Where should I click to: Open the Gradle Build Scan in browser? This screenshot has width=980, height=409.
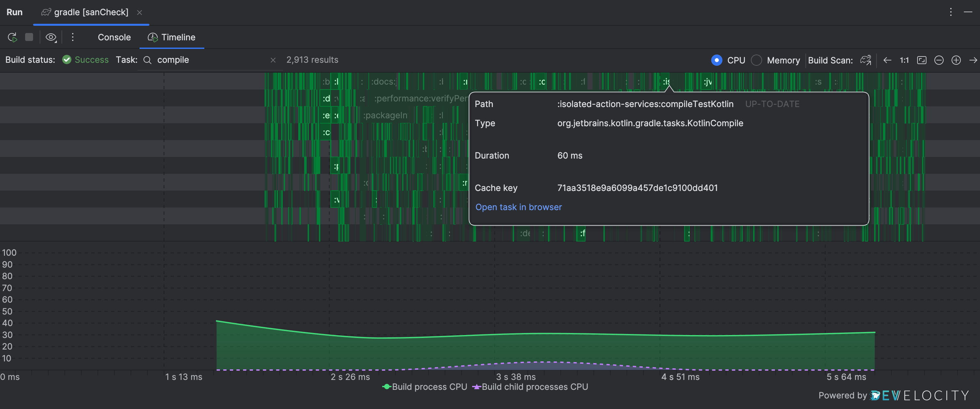coord(866,60)
